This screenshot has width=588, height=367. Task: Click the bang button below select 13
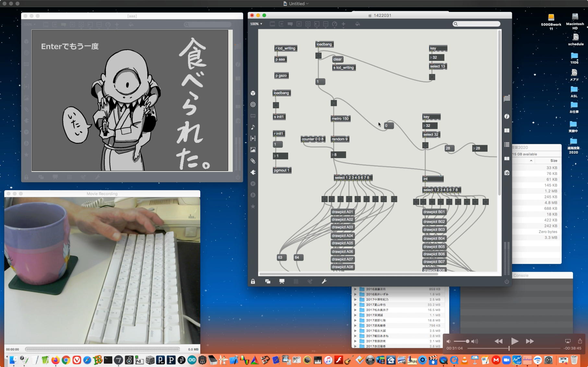point(432,77)
